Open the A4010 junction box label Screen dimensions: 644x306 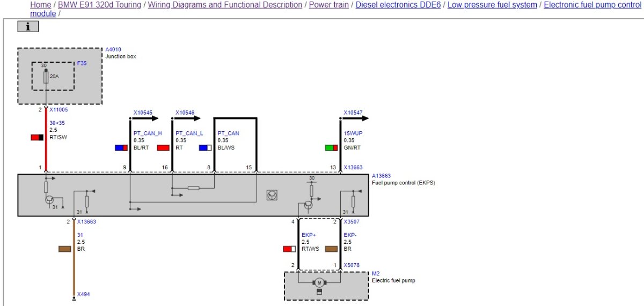[113, 49]
